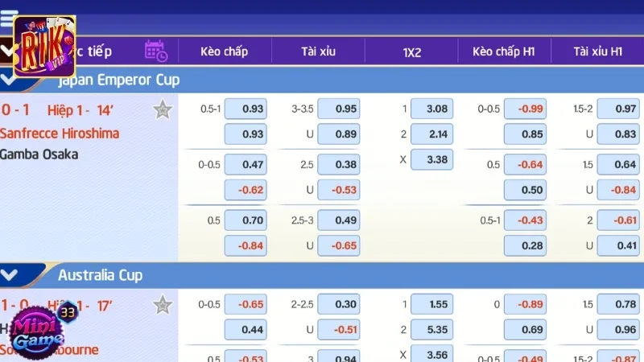Expand the dropdown arrow beside the logo
Viewport: 644px width, 362px height.
(6, 51)
